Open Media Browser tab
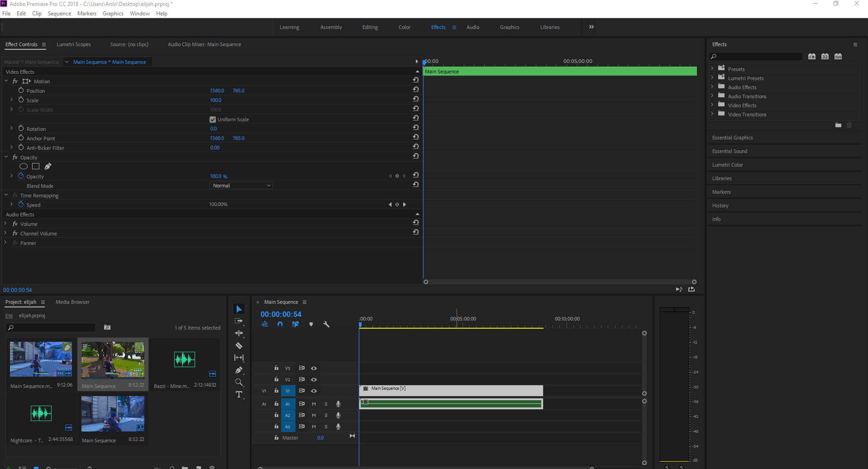 (72, 302)
